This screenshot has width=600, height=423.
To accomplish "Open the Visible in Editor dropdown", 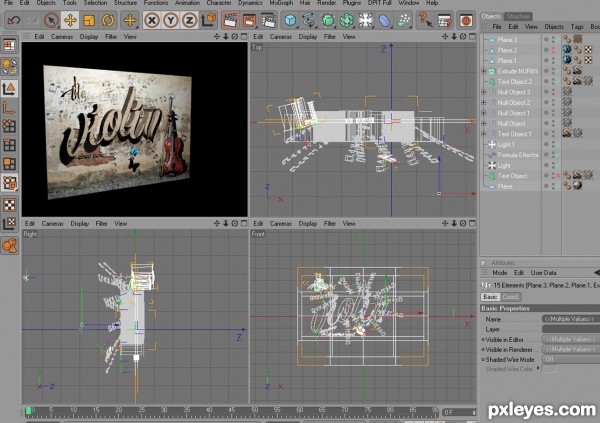I will 571,340.
